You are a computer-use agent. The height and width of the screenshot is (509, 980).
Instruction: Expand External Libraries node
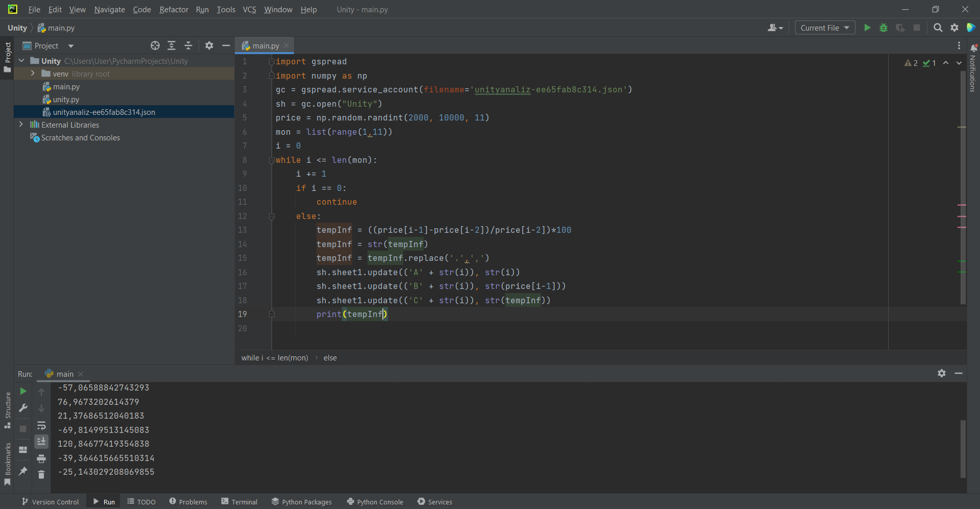(x=21, y=125)
